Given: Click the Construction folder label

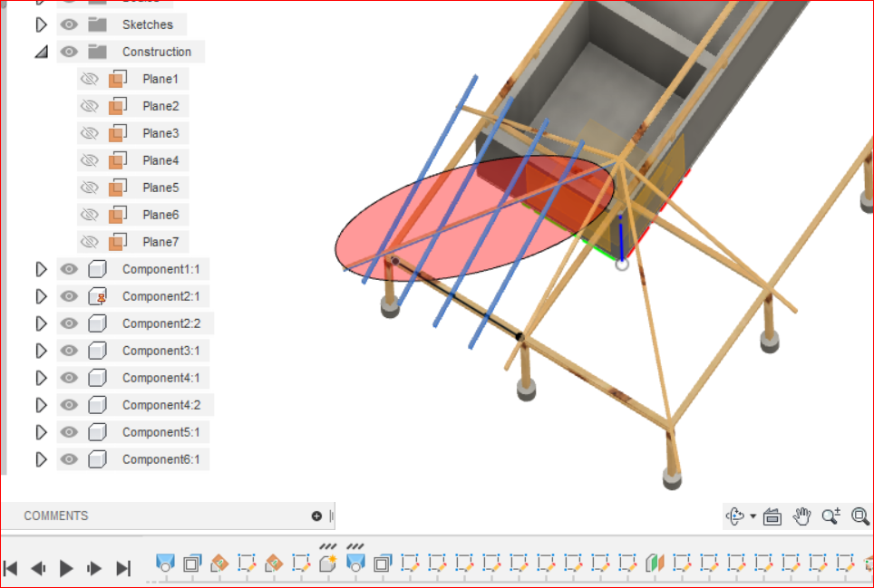Looking at the screenshot, I should tap(157, 52).
